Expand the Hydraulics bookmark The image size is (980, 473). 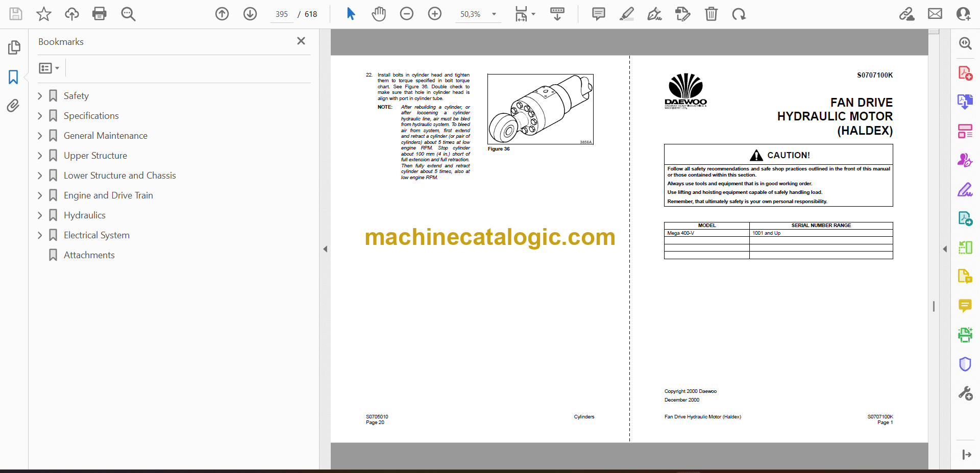(x=40, y=215)
